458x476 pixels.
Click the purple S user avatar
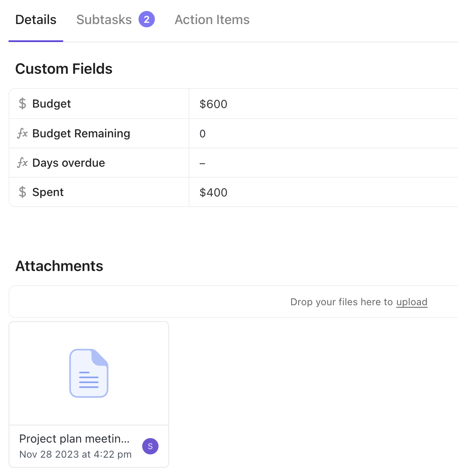coord(150,446)
